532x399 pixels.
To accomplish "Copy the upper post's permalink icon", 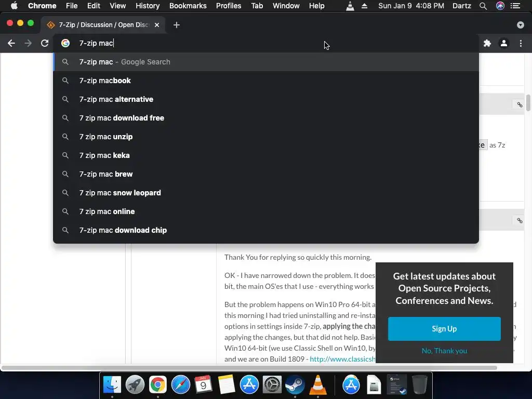I will coord(520,104).
